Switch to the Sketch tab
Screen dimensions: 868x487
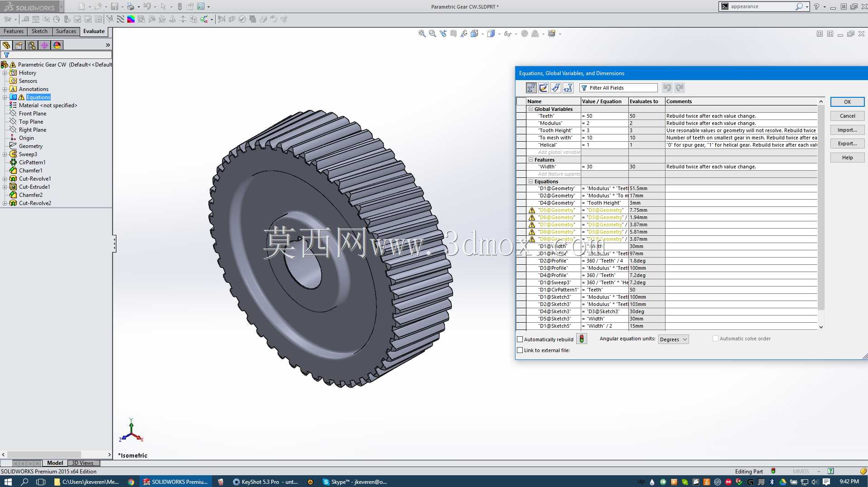pos(39,31)
